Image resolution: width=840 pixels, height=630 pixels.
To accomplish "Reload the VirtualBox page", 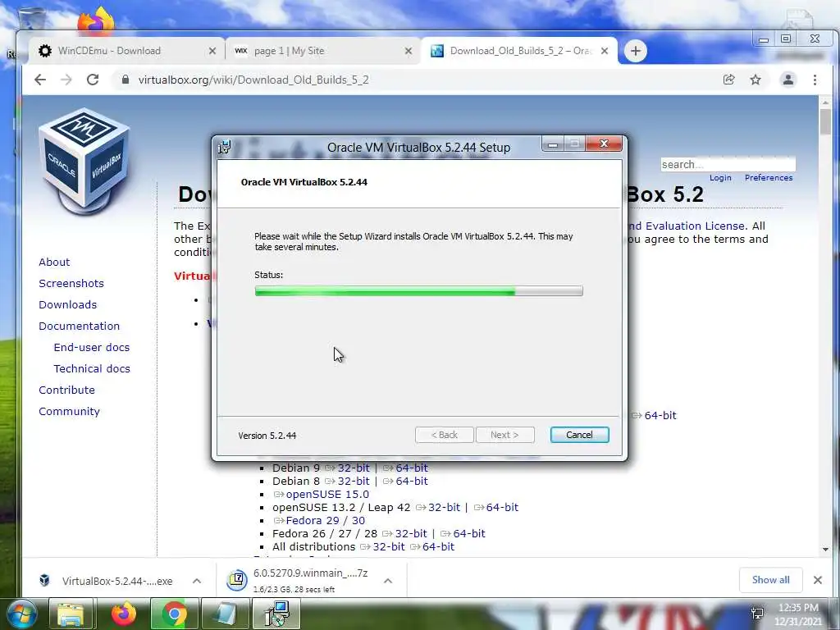I will click(93, 80).
